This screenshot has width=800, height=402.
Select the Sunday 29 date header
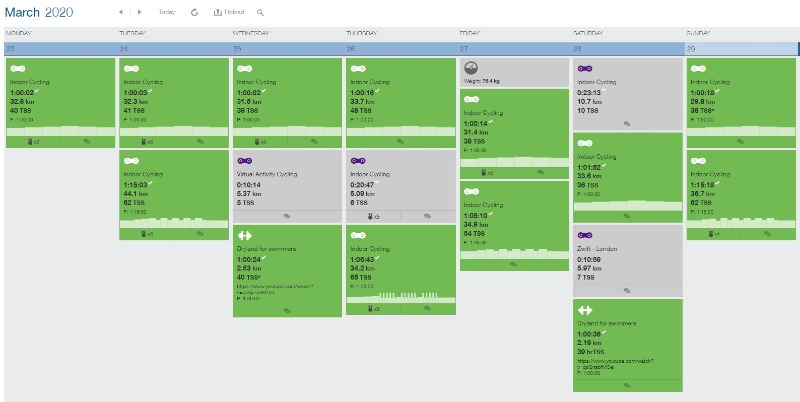[741, 49]
